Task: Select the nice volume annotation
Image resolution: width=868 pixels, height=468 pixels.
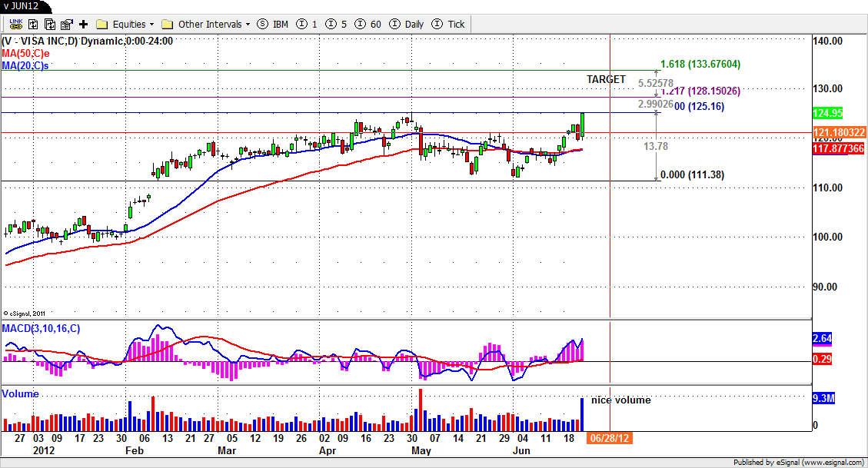Action: (621, 400)
